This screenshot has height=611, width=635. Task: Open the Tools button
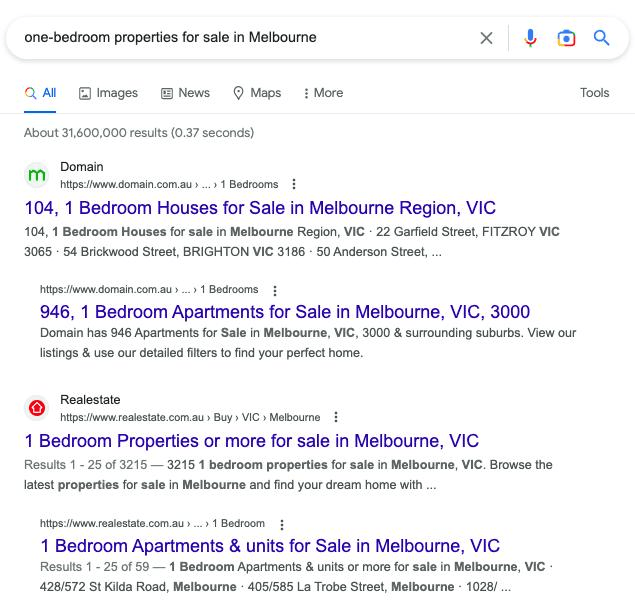pos(594,93)
